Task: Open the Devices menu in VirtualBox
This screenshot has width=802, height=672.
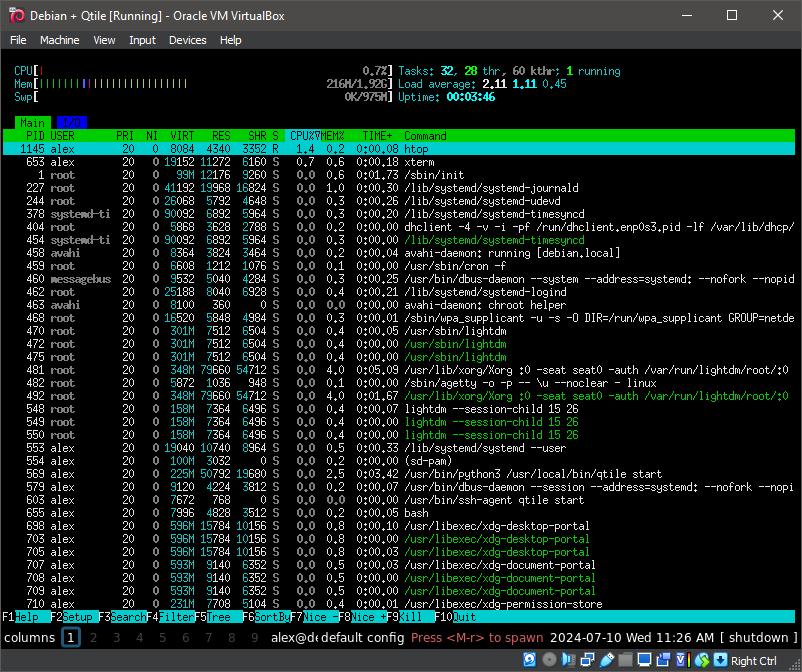Action: click(188, 40)
